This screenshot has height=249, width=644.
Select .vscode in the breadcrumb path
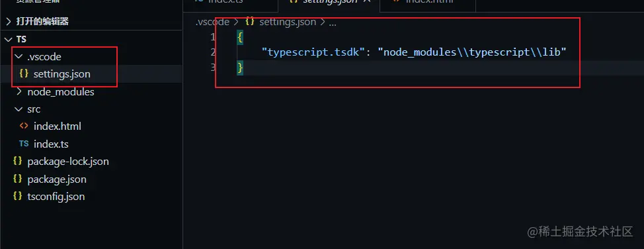pos(212,23)
